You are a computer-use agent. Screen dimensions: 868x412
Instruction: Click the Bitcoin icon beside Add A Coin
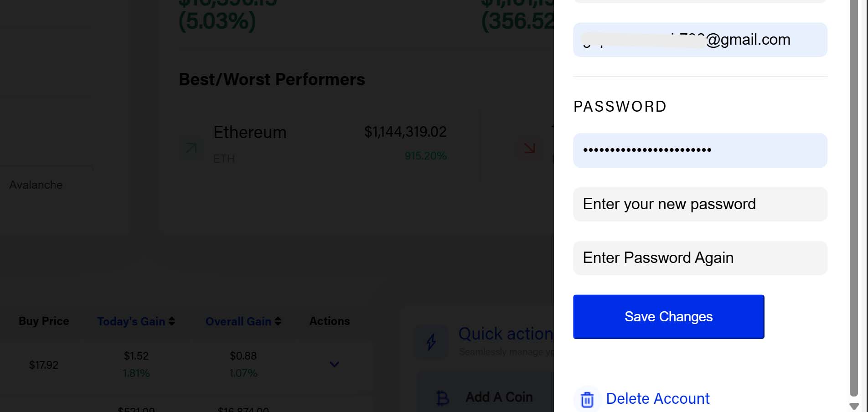click(442, 398)
